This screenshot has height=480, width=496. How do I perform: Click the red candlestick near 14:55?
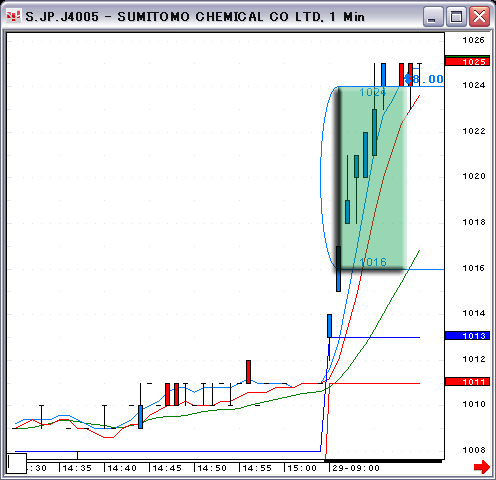click(x=248, y=372)
